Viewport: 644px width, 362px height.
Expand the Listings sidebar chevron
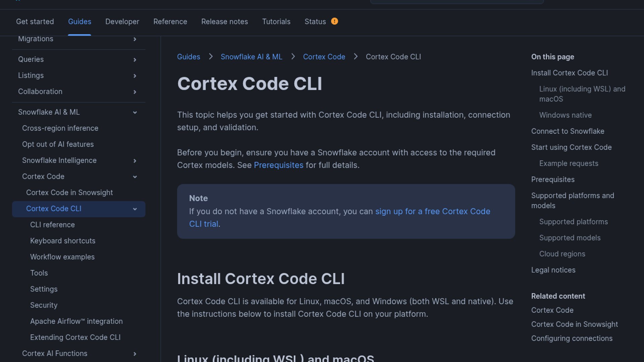point(135,76)
